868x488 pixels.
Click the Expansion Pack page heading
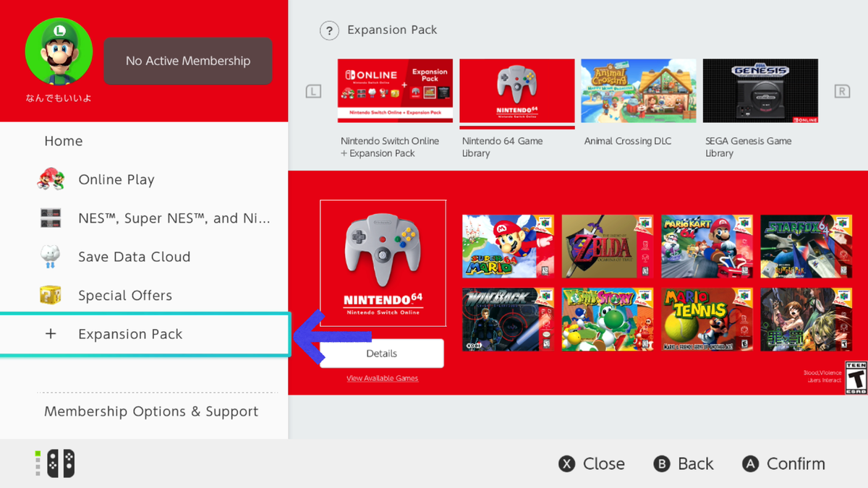click(x=392, y=30)
